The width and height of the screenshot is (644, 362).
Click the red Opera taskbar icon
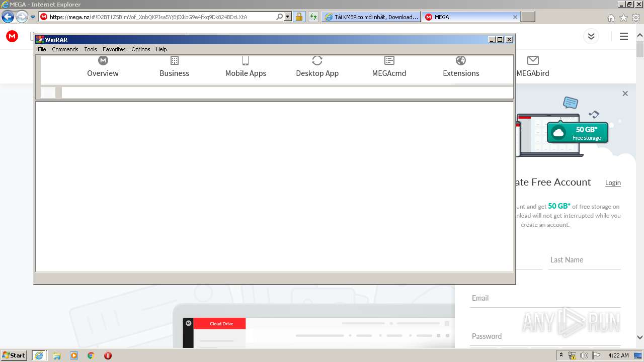click(x=108, y=355)
